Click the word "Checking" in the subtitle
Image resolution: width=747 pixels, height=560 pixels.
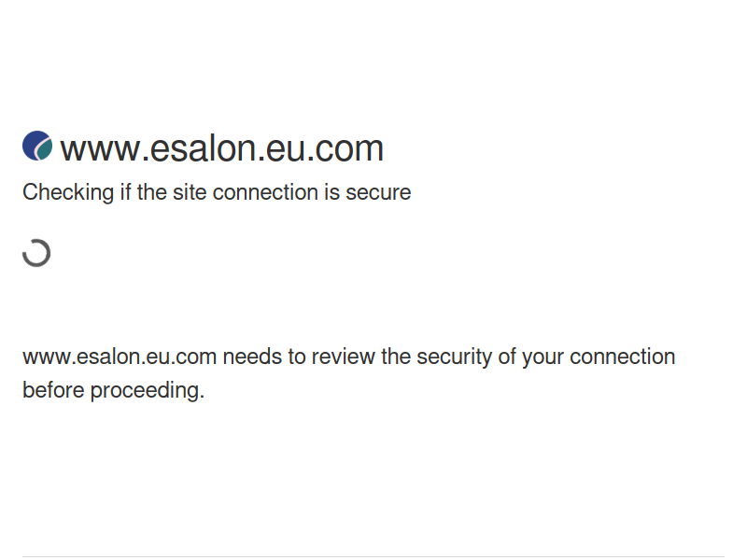pyautogui.click(x=63, y=193)
